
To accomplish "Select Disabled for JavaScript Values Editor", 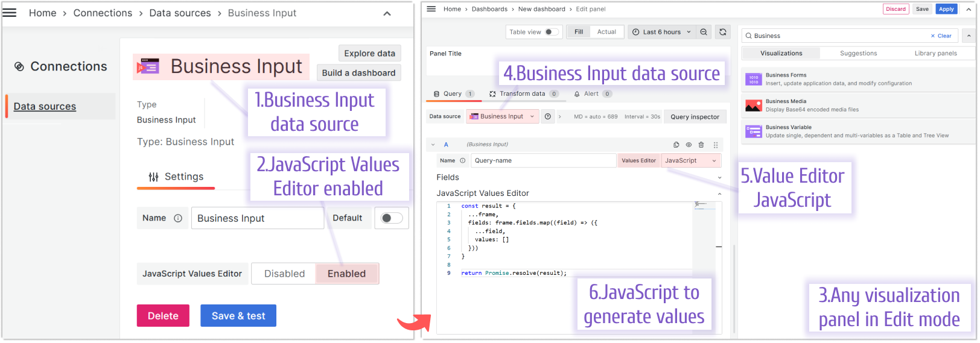I will 284,274.
